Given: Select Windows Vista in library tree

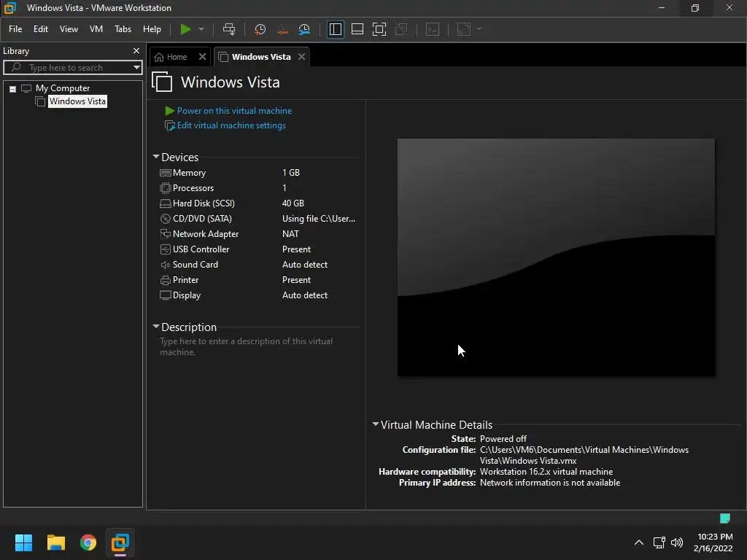Looking at the screenshot, I should [x=77, y=101].
